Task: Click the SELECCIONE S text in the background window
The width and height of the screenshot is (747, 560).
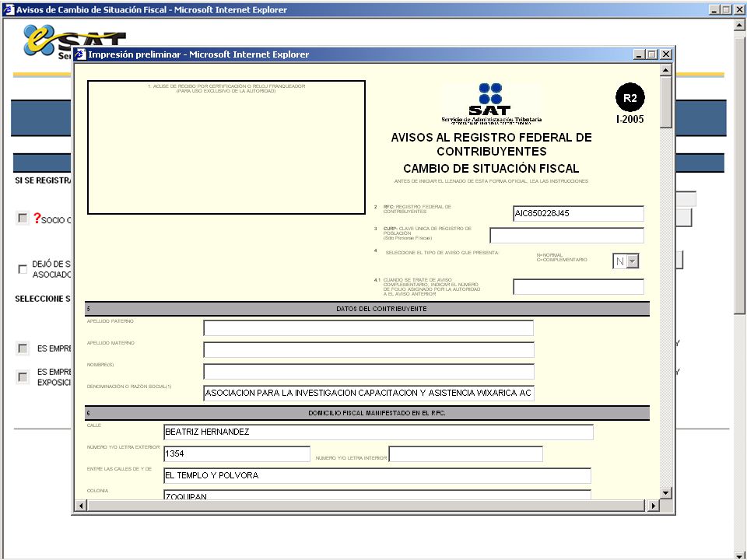Action: 42,299
